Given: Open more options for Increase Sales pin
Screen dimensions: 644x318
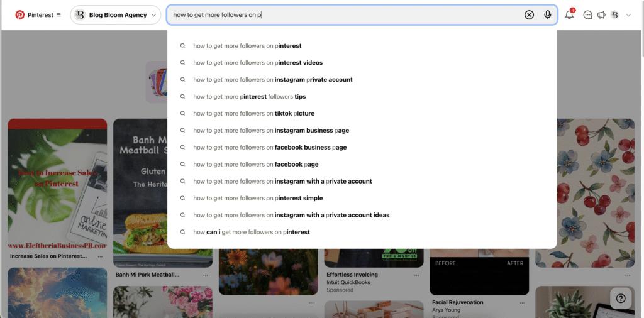Looking at the screenshot, I should [x=100, y=256].
